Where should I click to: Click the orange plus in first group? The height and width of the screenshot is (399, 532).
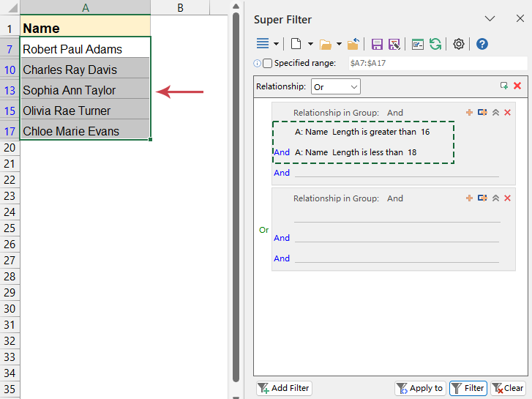tap(469, 113)
